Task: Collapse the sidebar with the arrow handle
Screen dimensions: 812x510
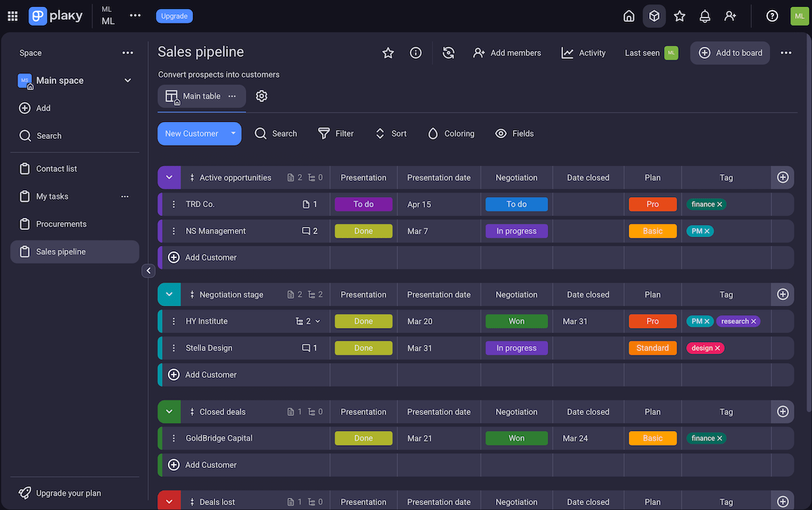Action: [149, 271]
